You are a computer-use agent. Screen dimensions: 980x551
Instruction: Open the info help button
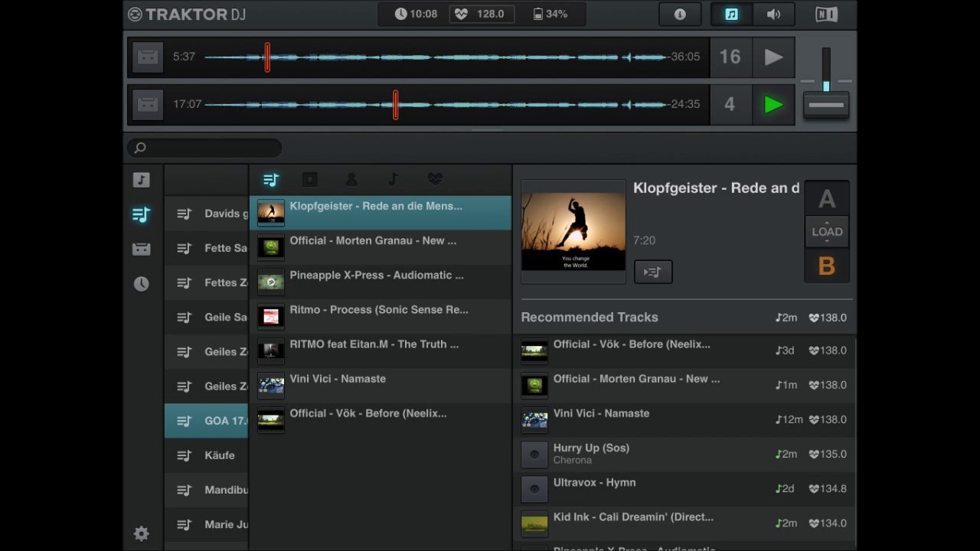pyautogui.click(x=680, y=15)
